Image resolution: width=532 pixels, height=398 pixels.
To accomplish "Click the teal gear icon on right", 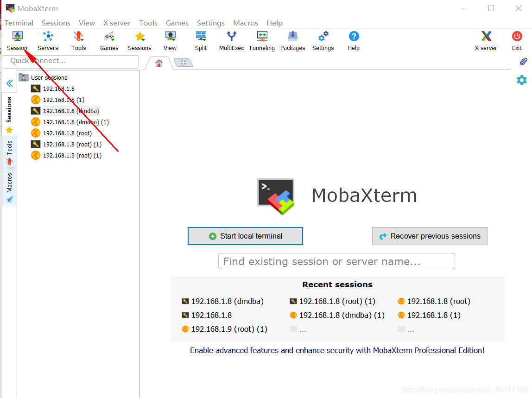I will 521,80.
